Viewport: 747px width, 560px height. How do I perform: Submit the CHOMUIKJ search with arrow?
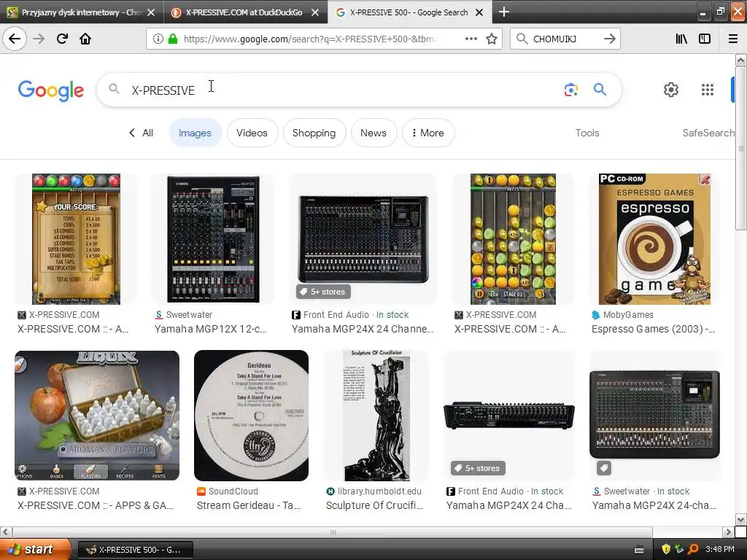[609, 39]
